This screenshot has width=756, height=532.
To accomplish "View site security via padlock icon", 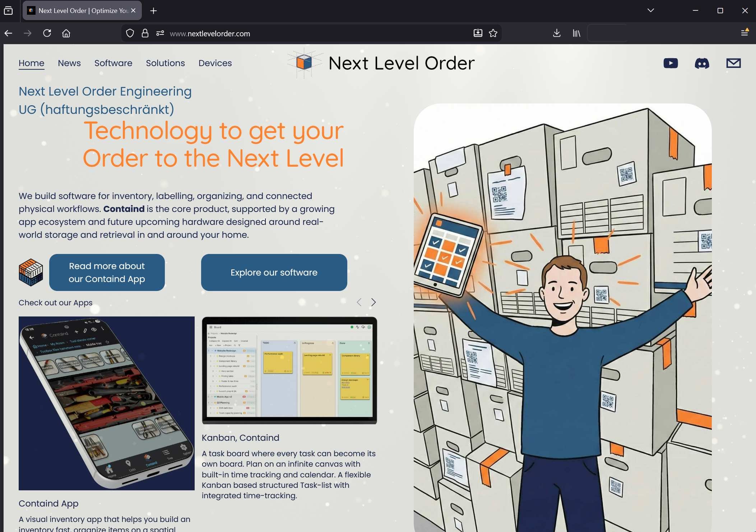I will (145, 33).
